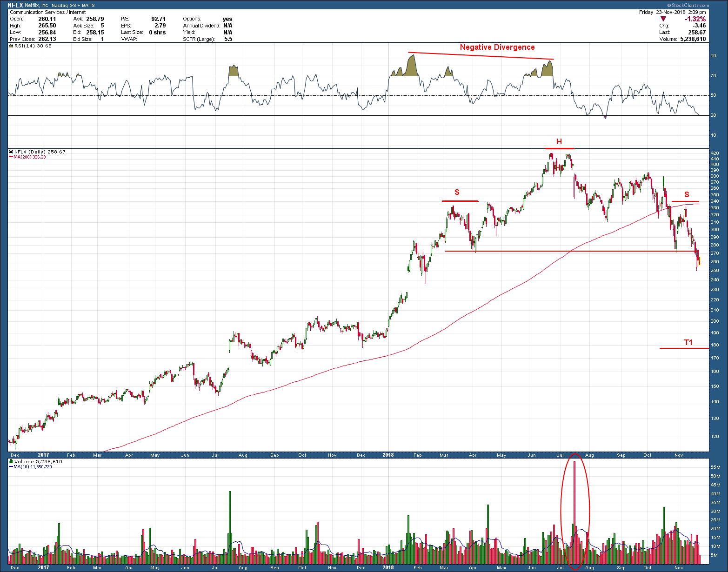The height and width of the screenshot is (572, 728).
Task: Click the date 'Friday 23-Nov-2018 2:09 pm'
Action: pyautogui.click(x=672, y=13)
